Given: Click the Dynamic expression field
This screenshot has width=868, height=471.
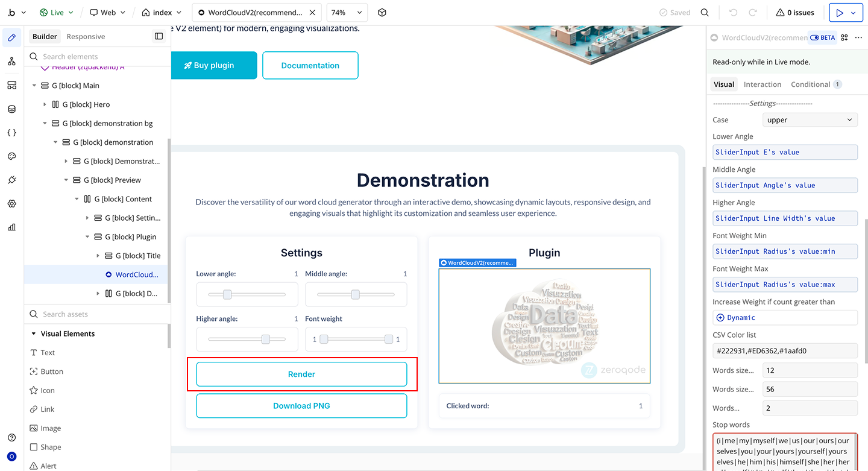Looking at the screenshot, I should [785, 318].
